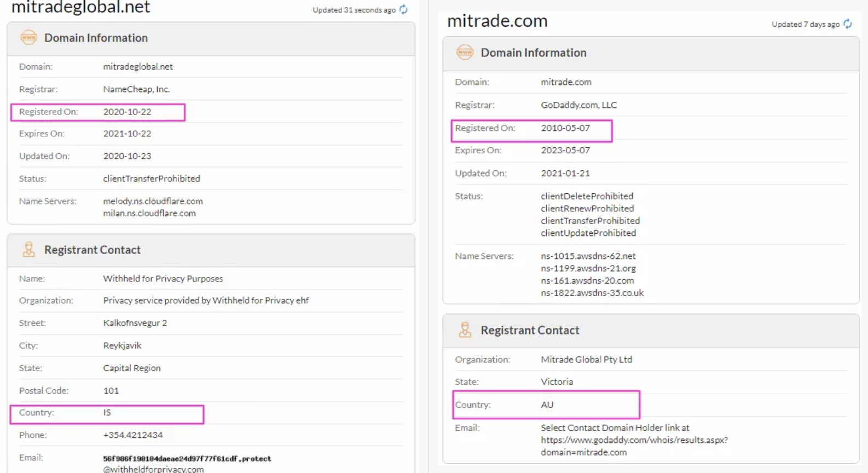
Task: Click the refresh icon beside 'Updated 31 seconds ago'
Action: pyautogui.click(x=403, y=10)
